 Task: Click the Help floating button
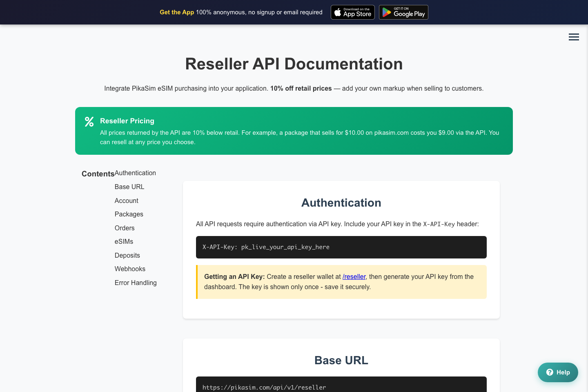[x=558, y=372]
